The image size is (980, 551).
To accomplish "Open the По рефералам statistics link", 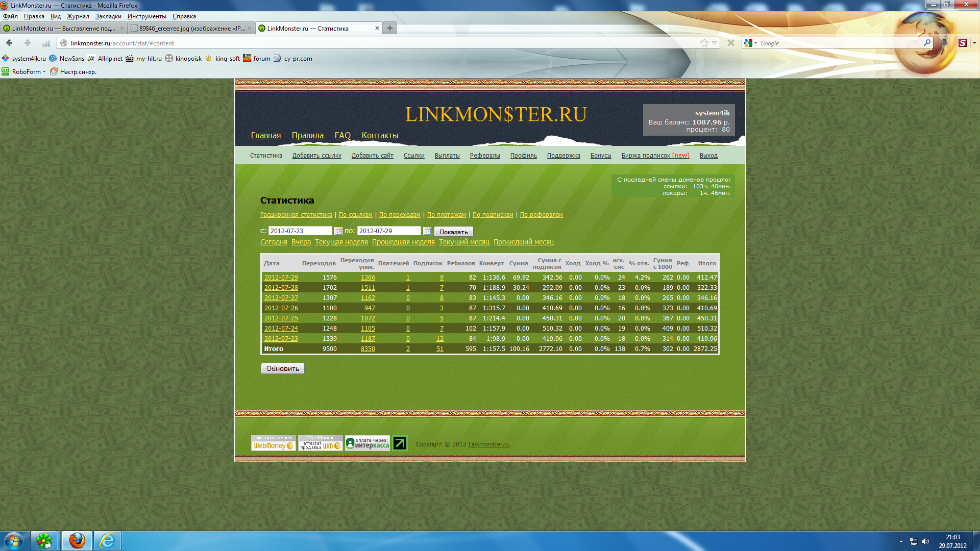I will (x=541, y=215).
